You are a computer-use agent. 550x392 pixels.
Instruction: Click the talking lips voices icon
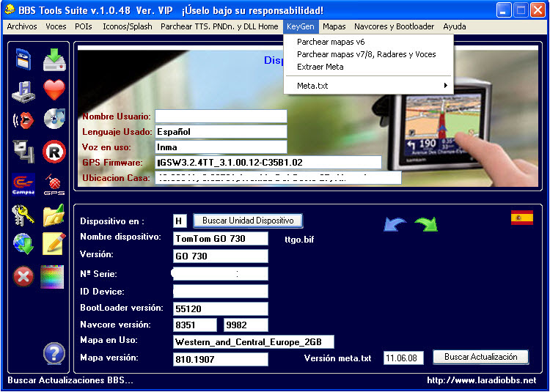[23, 120]
